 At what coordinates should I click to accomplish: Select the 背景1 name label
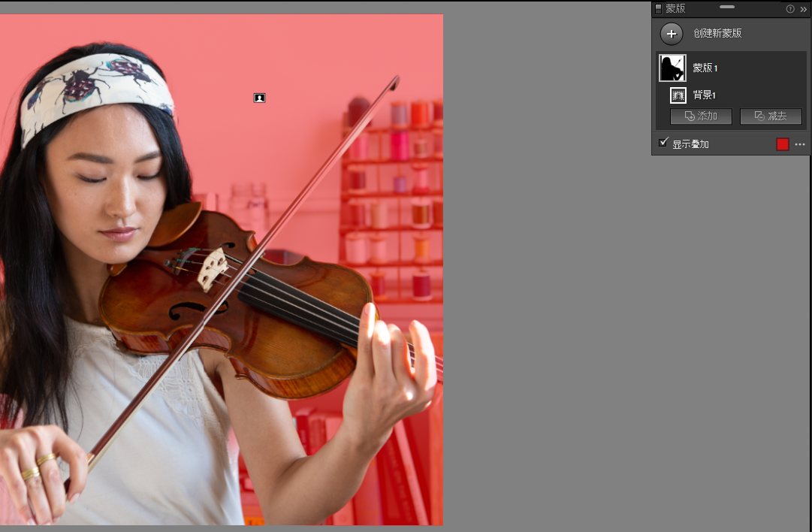705,95
